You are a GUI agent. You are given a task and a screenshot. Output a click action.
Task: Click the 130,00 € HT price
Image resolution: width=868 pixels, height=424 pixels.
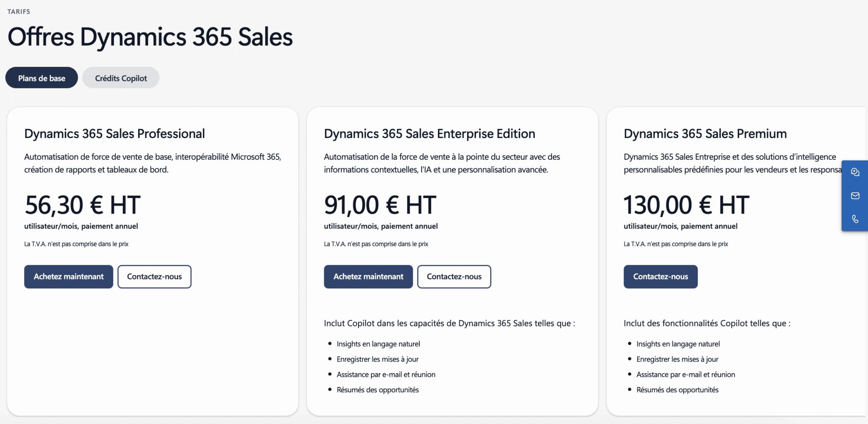pos(686,205)
